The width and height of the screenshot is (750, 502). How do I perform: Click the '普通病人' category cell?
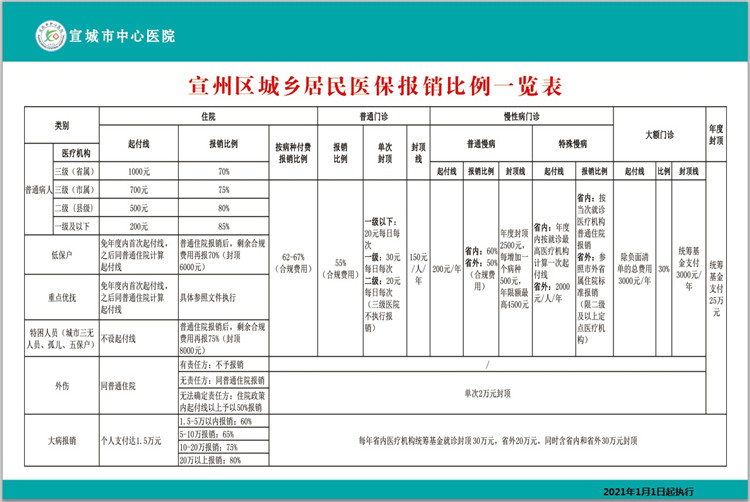coord(39,190)
